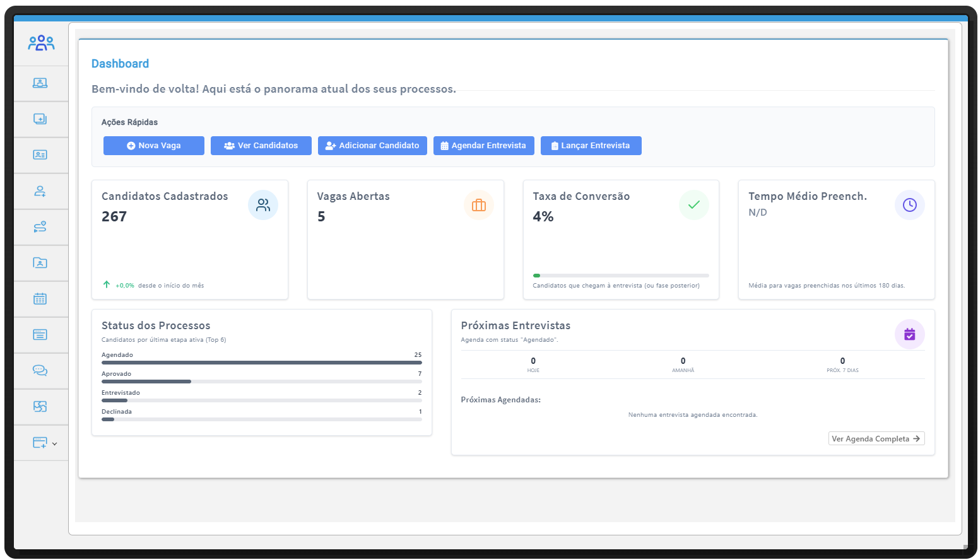
Task: Click the Agendado count in Status dos Processos
Action: tap(418, 354)
